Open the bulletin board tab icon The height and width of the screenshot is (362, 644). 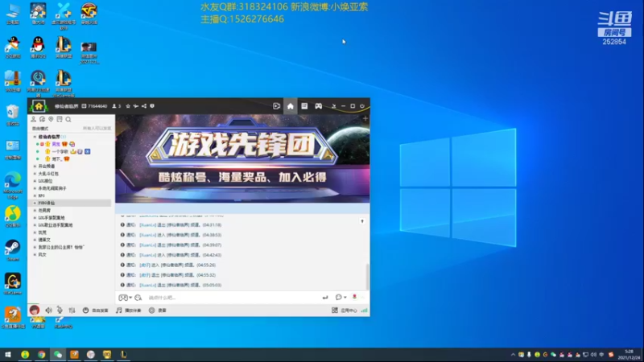pos(304,106)
